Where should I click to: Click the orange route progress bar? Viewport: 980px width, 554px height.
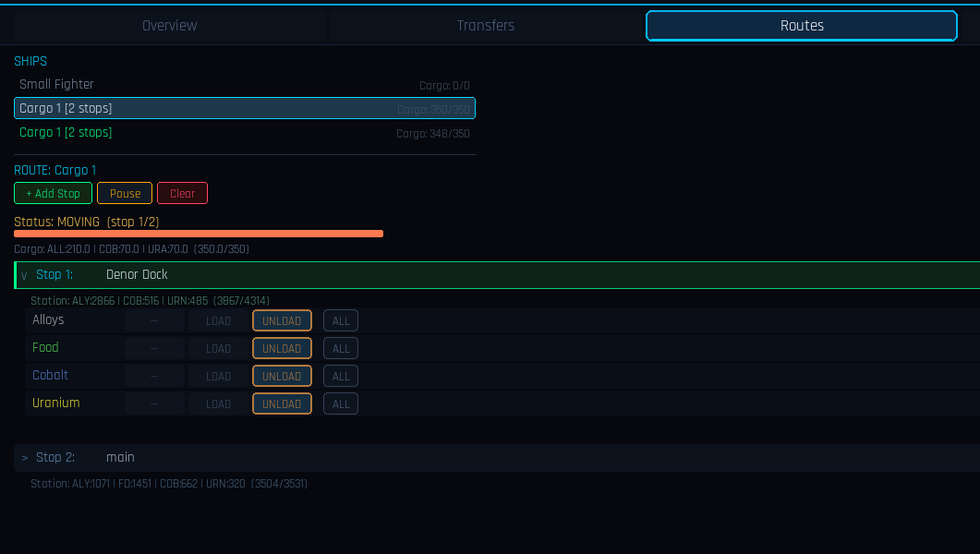(x=199, y=234)
